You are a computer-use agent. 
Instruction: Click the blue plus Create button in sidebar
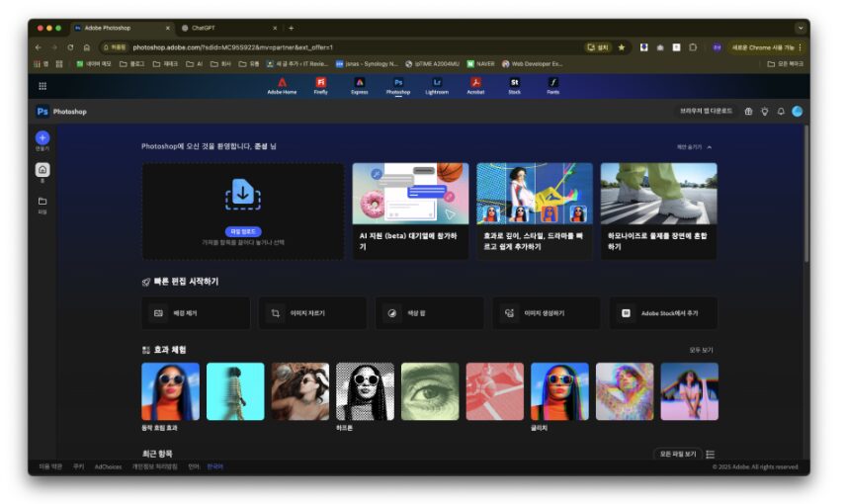(x=42, y=138)
